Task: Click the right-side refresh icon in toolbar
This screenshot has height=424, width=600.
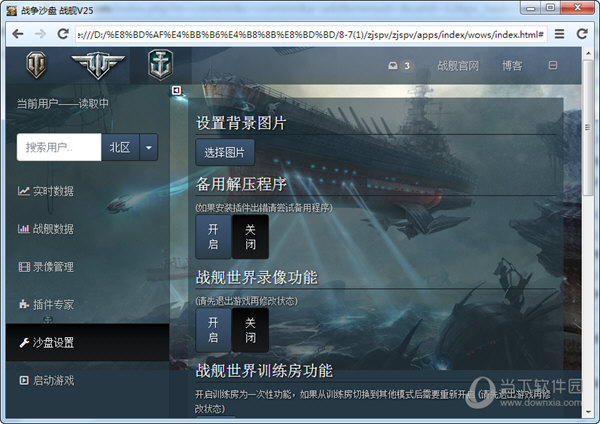Action: 582,34
